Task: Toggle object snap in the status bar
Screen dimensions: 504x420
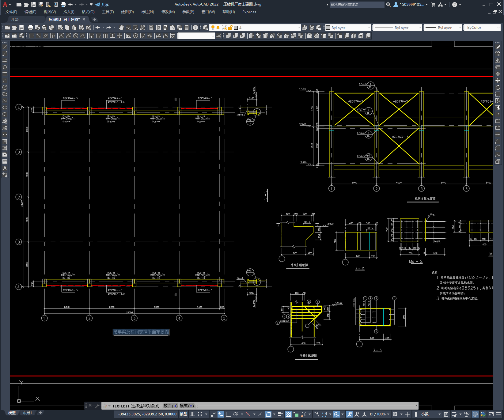Action: [268, 414]
